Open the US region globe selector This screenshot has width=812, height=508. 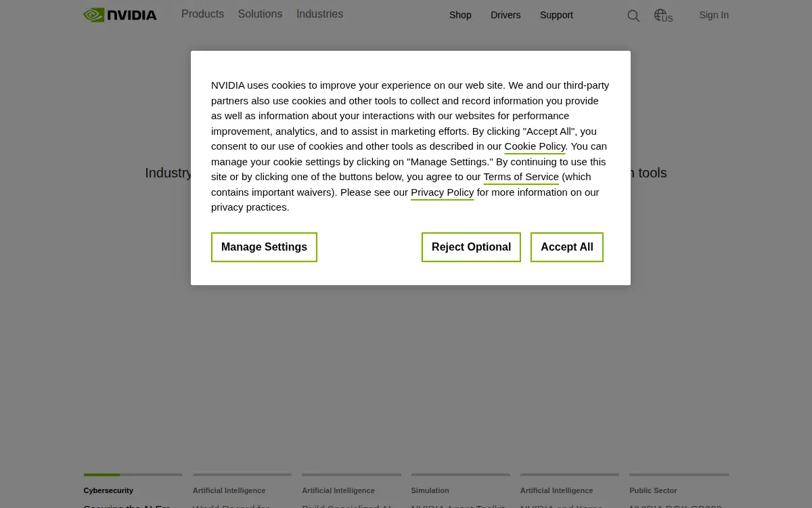663,16
